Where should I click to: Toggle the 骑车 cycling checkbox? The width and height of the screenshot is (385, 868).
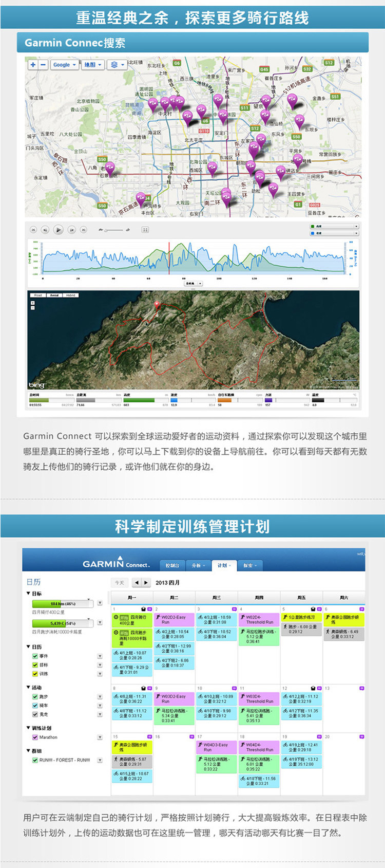35,705
